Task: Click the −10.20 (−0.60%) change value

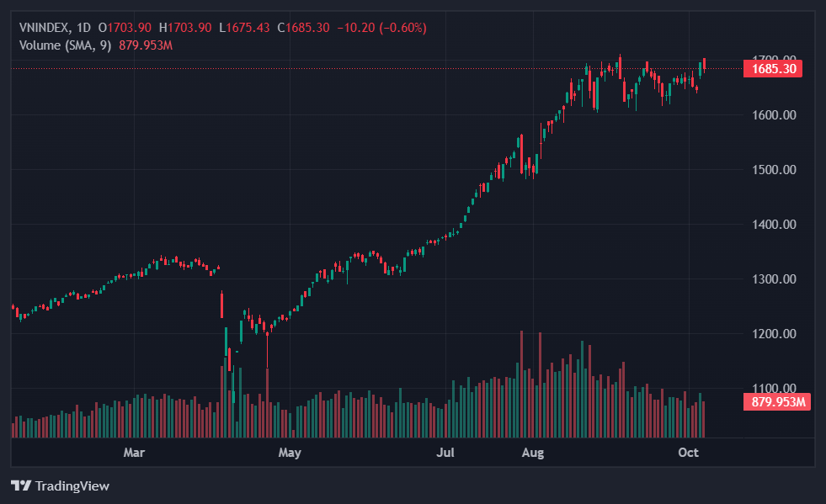Action: tap(381, 28)
